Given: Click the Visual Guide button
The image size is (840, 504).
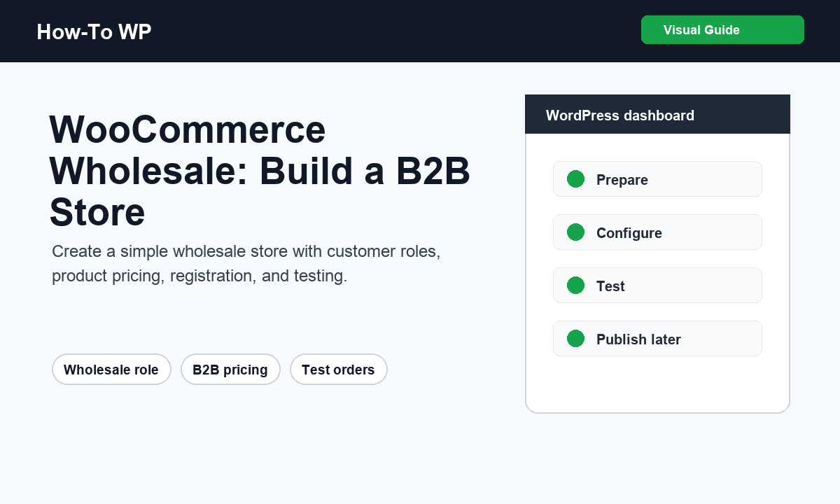Looking at the screenshot, I should [x=722, y=30].
